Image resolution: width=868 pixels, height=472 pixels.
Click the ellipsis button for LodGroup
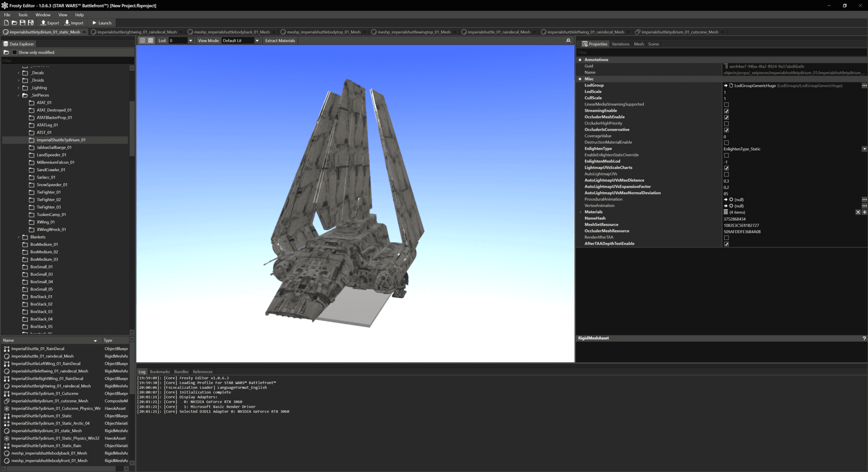(x=864, y=85)
